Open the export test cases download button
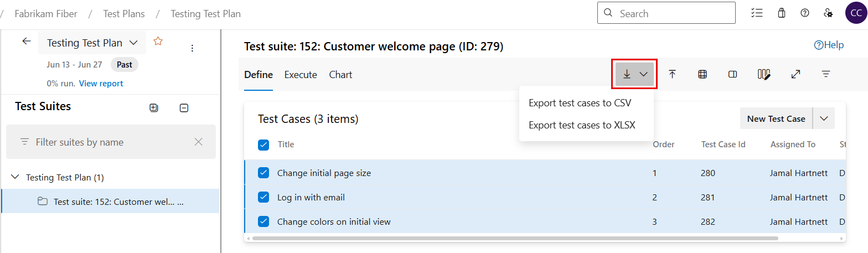This screenshot has width=868, height=253. pyautogui.click(x=634, y=74)
